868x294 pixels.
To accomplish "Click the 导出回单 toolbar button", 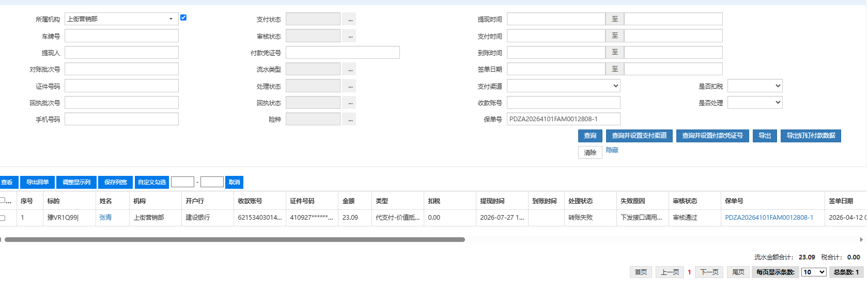I will pos(38,182).
